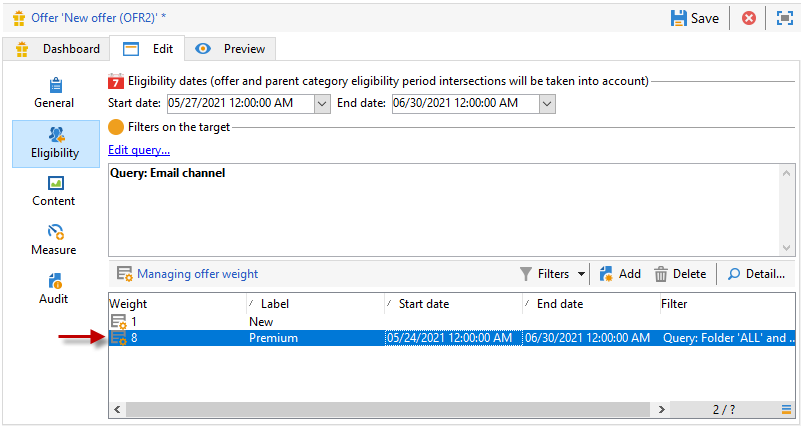Open Detail of the selected weight
The width and height of the screenshot is (801, 426).
pyautogui.click(x=755, y=273)
